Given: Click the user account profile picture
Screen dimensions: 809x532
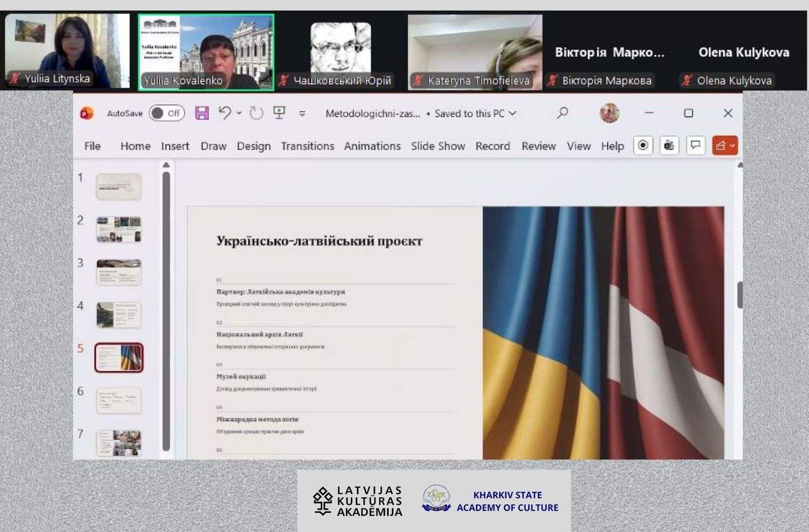Looking at the screenshot, I should point(609,113).
